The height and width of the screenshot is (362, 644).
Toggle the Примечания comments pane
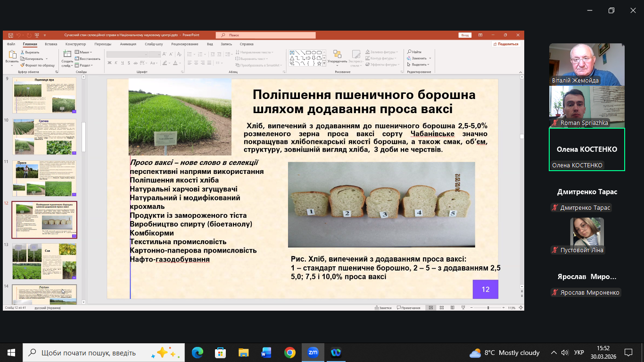[x=408, y=308]
